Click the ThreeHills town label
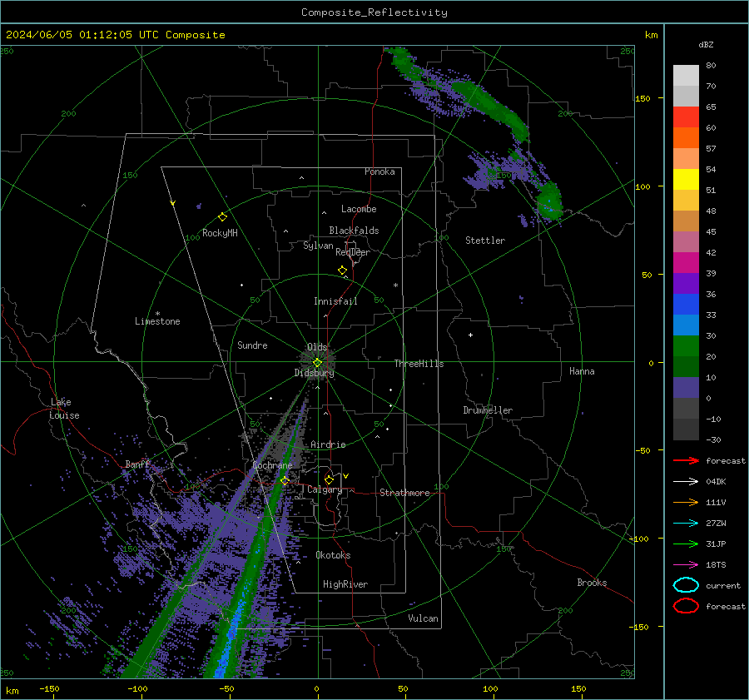Screen dimensions: 749x700 419,364
